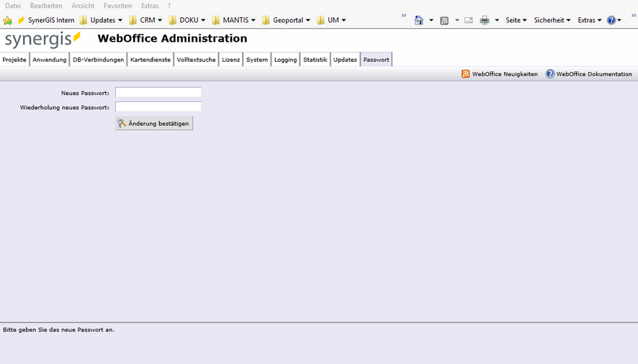
Task: Click the orange WebOffice Neuigkeiten RSS icon
Action: tap(465, 73)
